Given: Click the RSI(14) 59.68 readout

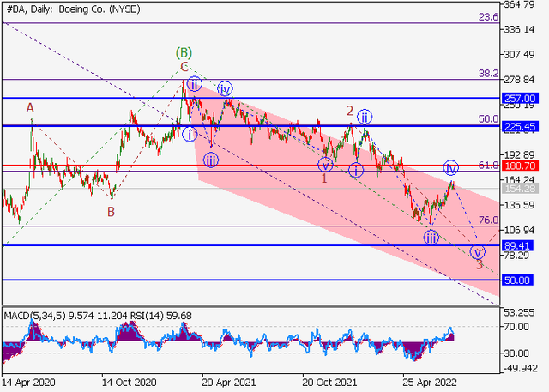Looking at the screenshot, I should click(x=161, y=316).
